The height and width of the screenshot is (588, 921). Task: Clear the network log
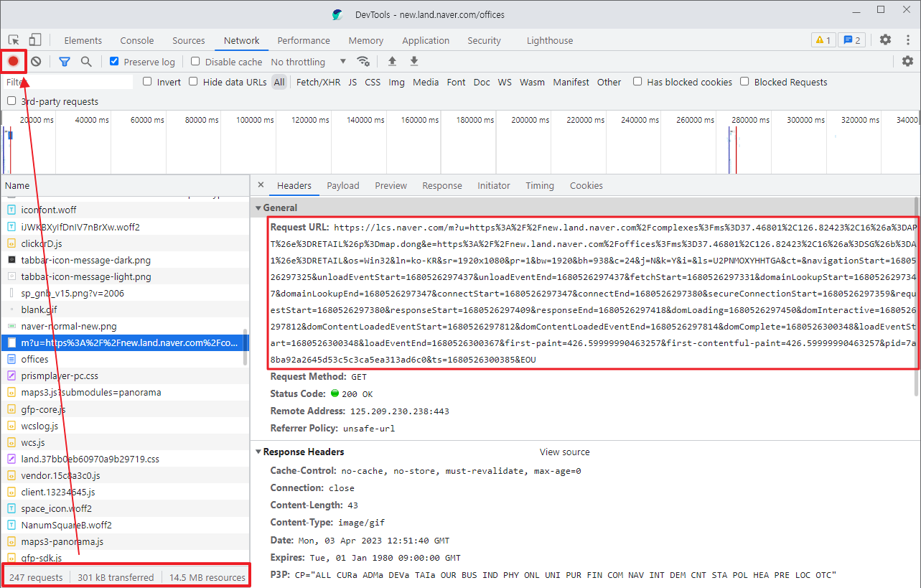[35, 62]
